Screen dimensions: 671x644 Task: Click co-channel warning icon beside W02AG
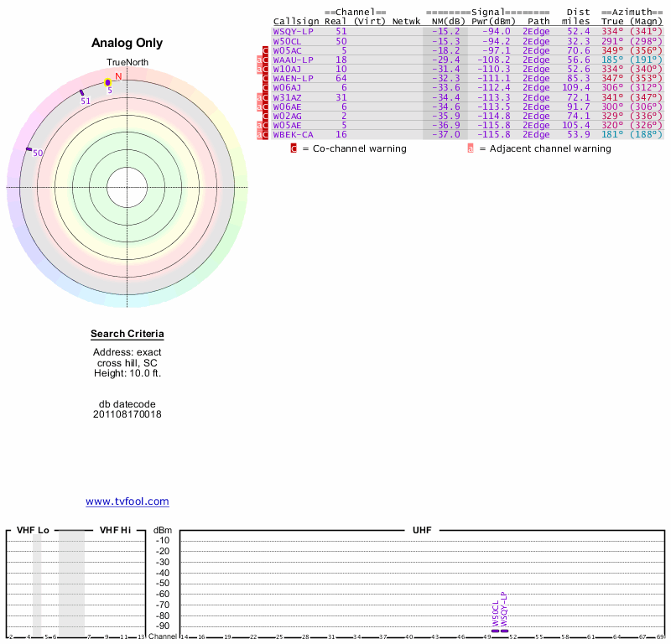266,116
